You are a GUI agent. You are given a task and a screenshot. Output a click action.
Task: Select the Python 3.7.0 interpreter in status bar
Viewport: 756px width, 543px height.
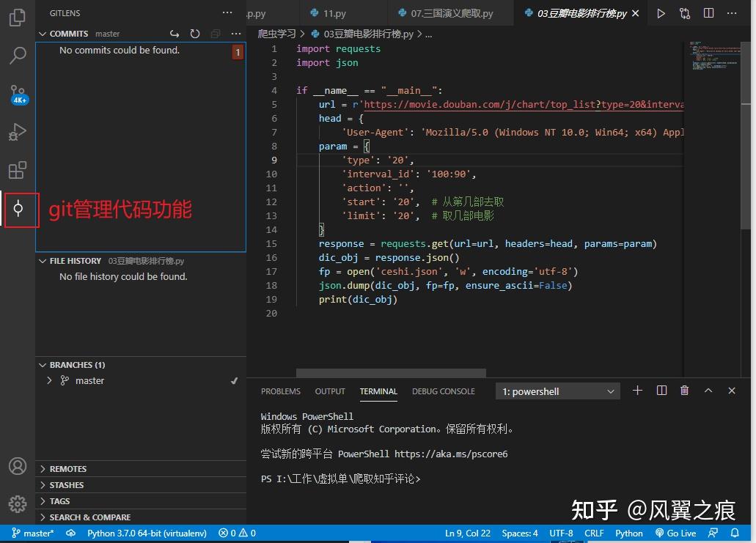point(146,533)
